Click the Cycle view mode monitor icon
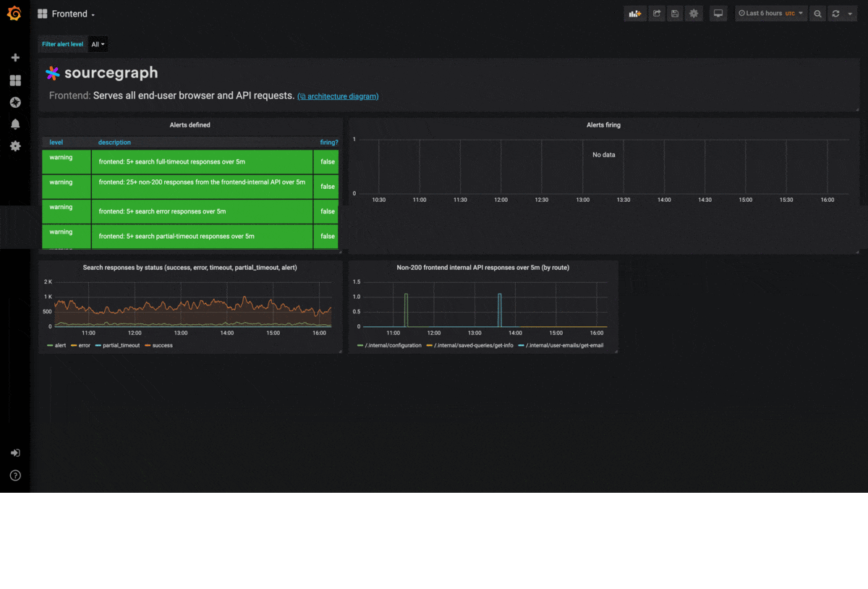The image size is (868, 589). coord(718,14)
